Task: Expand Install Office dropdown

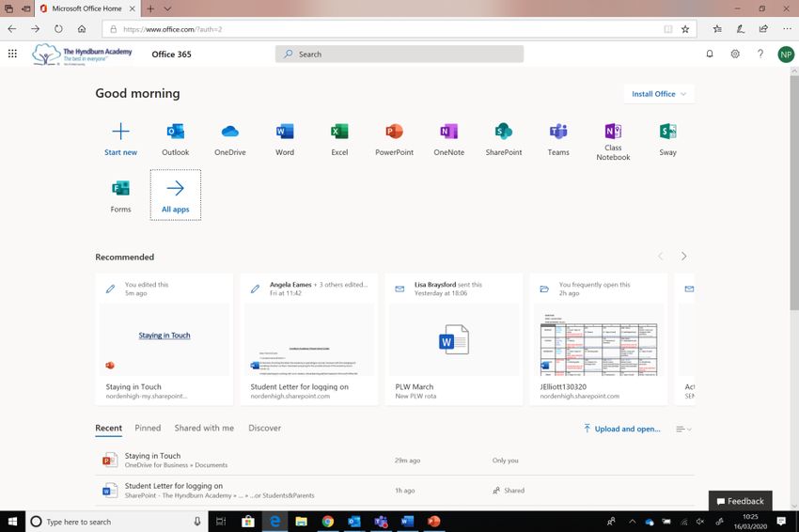Action: click(659, 94)
